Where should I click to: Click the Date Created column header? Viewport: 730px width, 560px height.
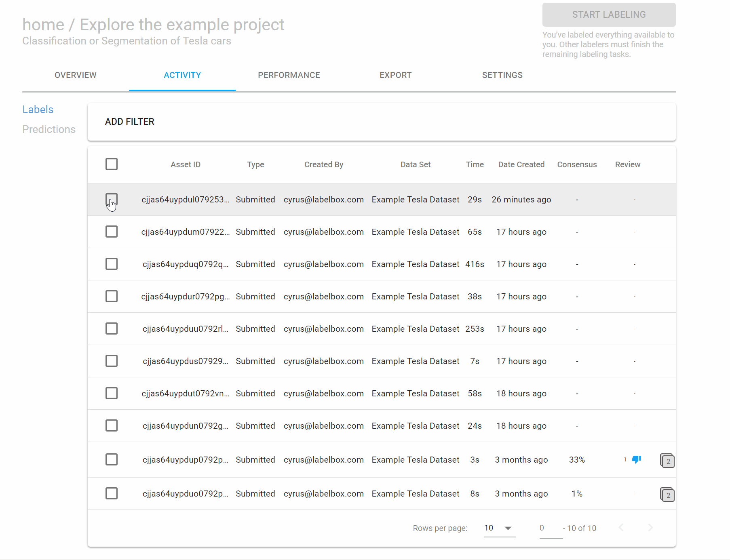click(521, 164)
